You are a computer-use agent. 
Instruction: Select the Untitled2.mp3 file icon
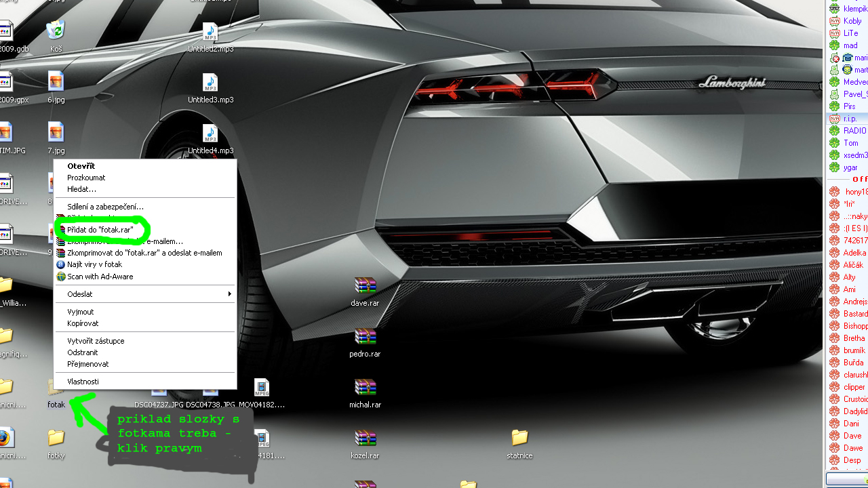click(x=210, y=33)
